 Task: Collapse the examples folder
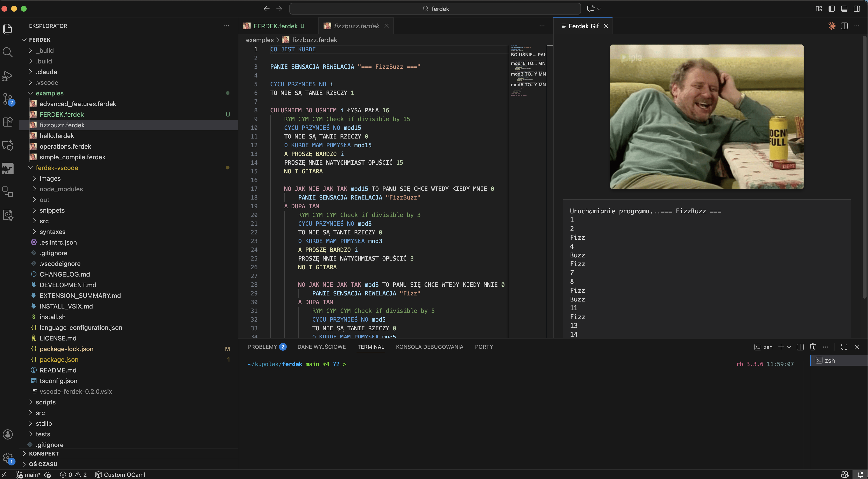[x=30, y=93]
